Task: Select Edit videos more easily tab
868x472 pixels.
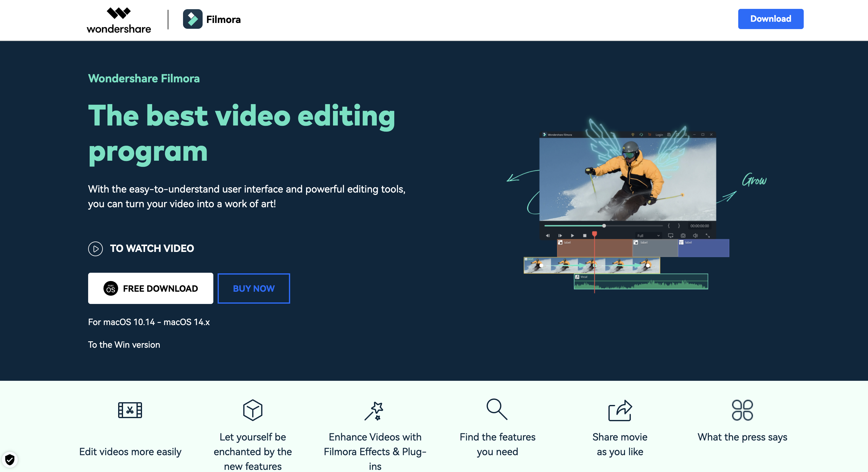Action: coord(130,451)
